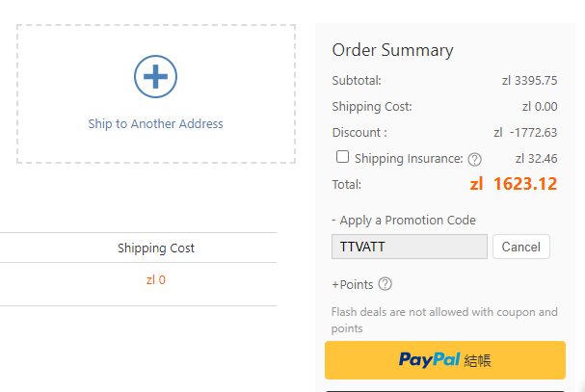Click the Shipping Insurance price zl 32.46
Screen dimensions: 585x392
click(536, 159)
